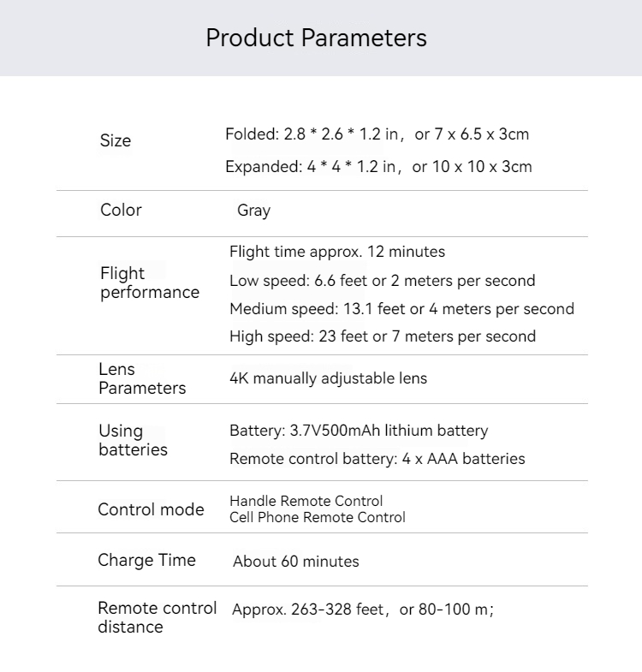Click the Gray color value
The width and height of the screenshot is (642, 672).
click(253, 211)
